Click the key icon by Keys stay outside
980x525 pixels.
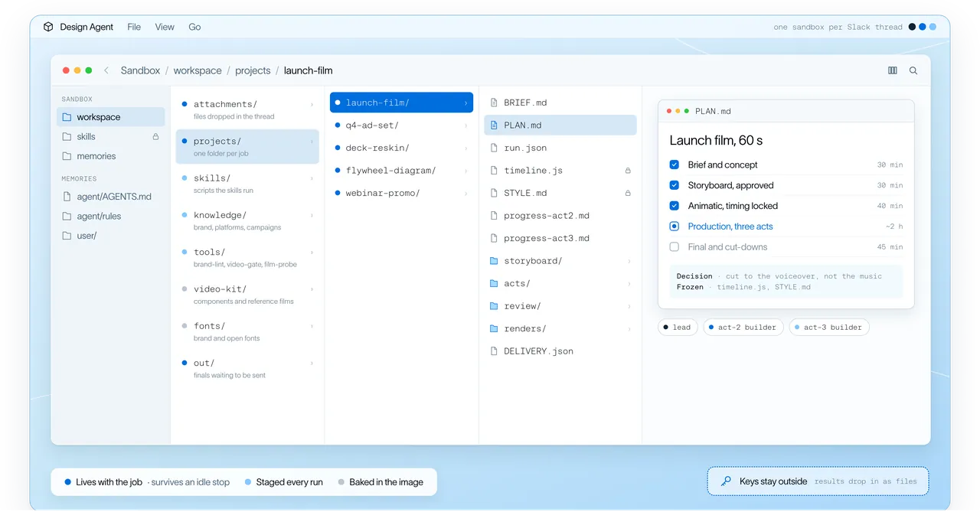click(x=726, y=481)
